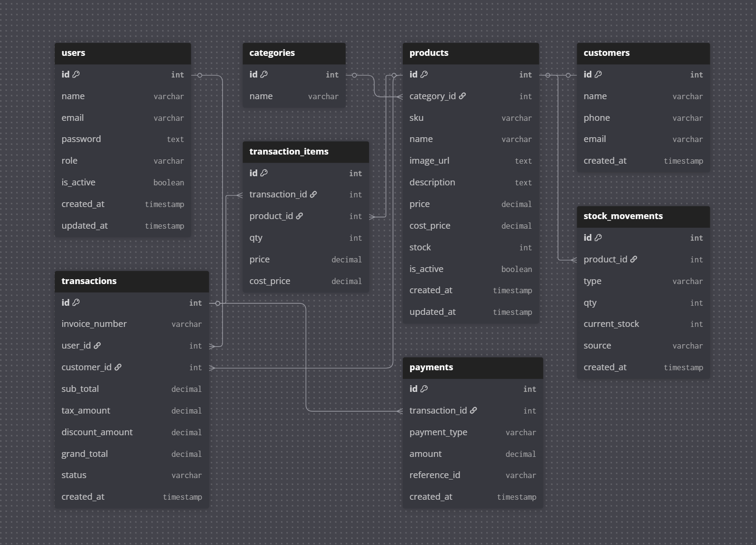Select the sku field in products table
The width and height of the screenshot is (756, 545).
[x=416, y=118]
